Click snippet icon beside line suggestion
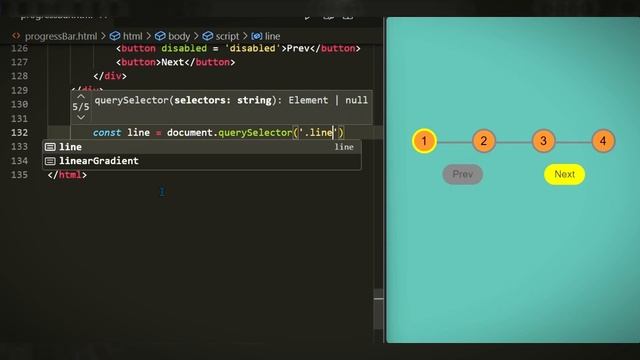Image resolution: width=640 pixels, height=360 pixels. (x=50, y=147)
